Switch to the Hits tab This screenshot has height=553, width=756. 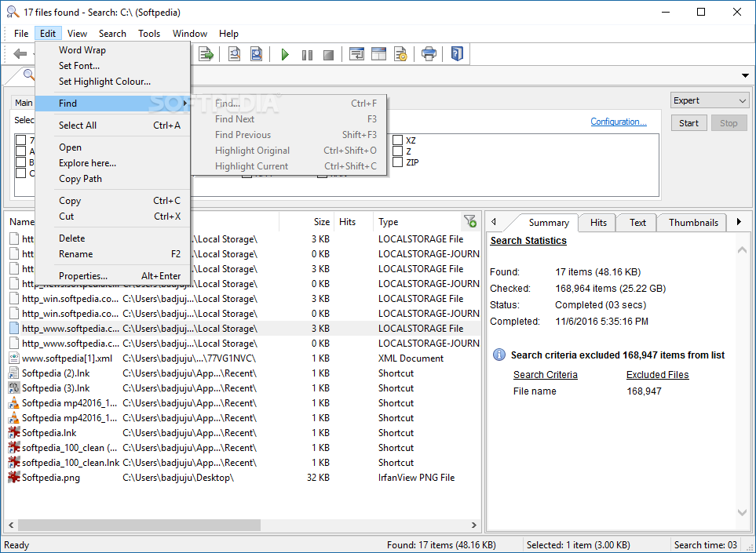[x=598, y=223]
